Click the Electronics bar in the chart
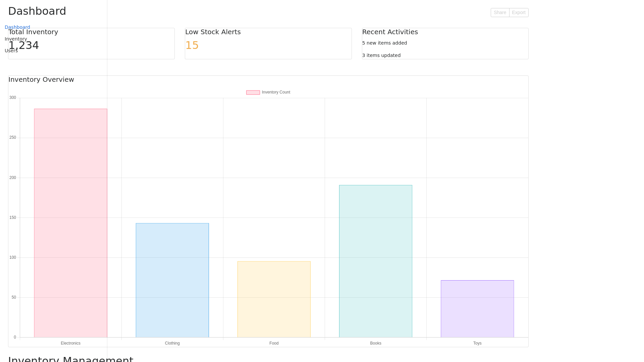 pos(70,223)
